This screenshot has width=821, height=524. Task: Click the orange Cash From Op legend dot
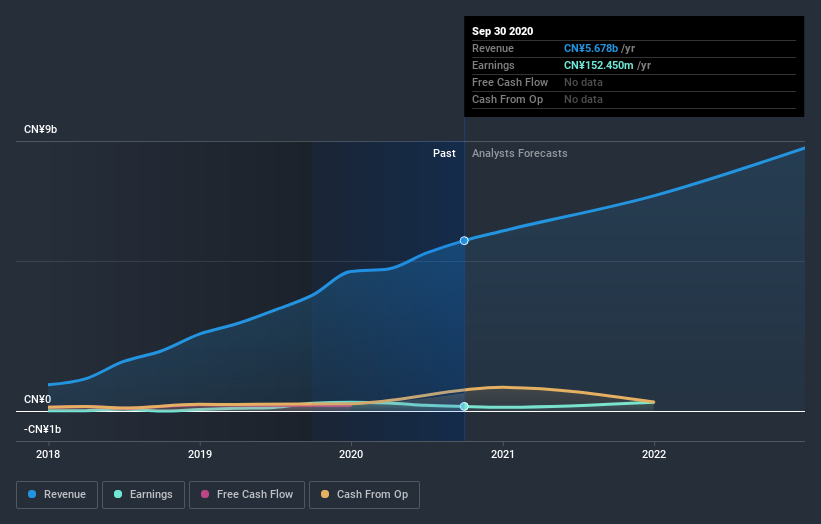tap(325, 494)
